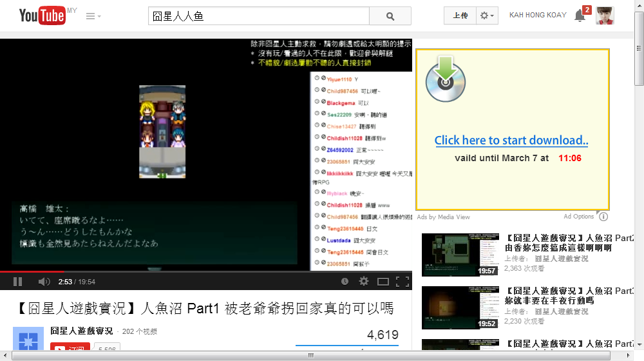Click the ad download disc icon

pyautogui.click(x=445, y=80)
